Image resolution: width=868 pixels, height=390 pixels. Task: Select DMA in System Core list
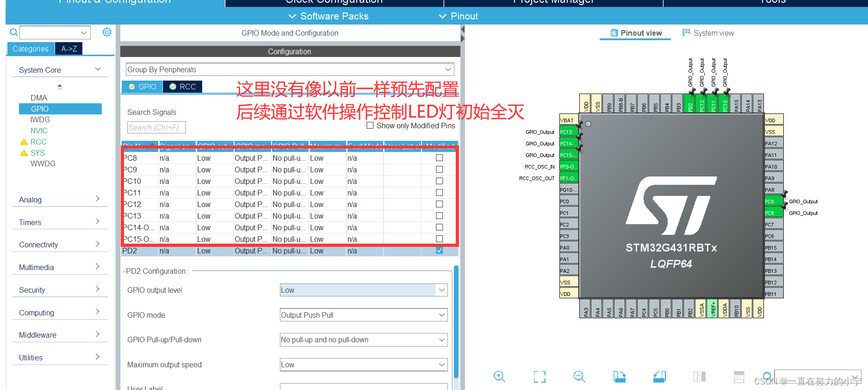39,98
